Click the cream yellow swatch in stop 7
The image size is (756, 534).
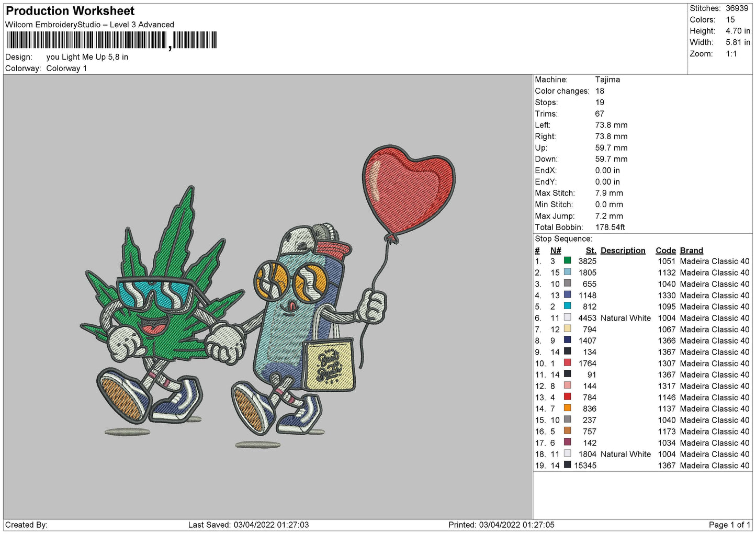pyautogui.click(x=567, y=328)
